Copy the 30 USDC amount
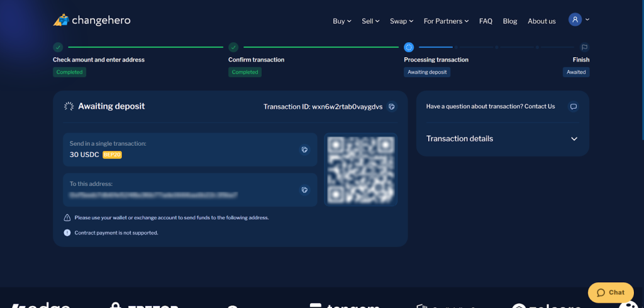This screenshot has width=644, height=308. (304, 150)
